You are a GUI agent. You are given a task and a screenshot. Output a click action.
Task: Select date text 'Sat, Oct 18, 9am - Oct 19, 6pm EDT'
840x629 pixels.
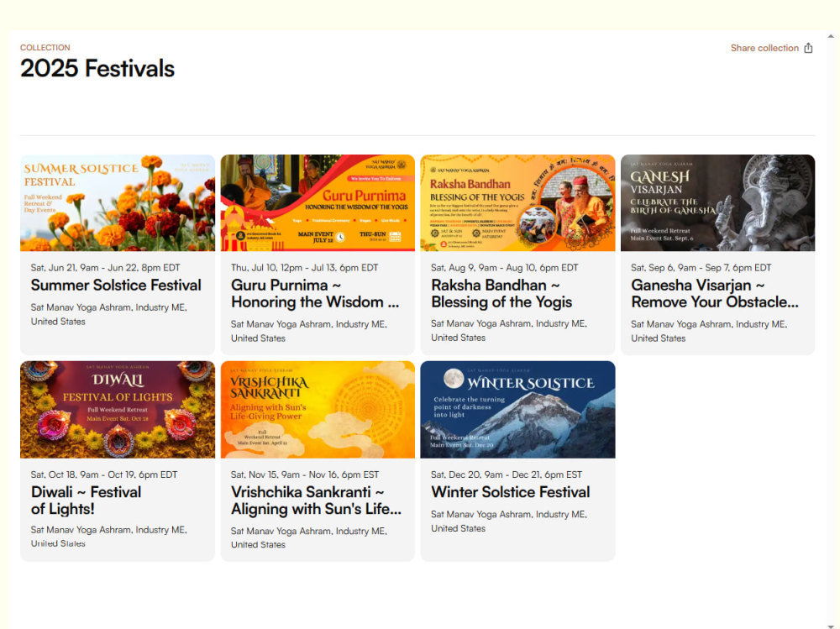[104, 474]
